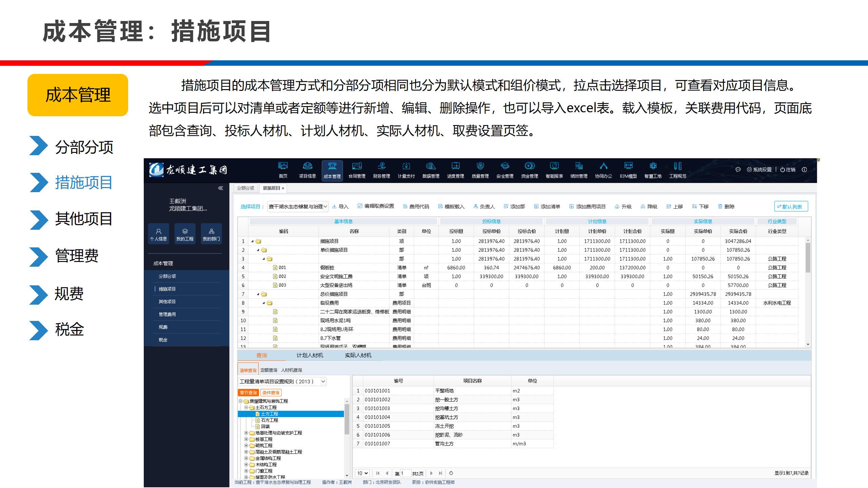Collapse sidebar with double-chevron icon

pos(220,188)
